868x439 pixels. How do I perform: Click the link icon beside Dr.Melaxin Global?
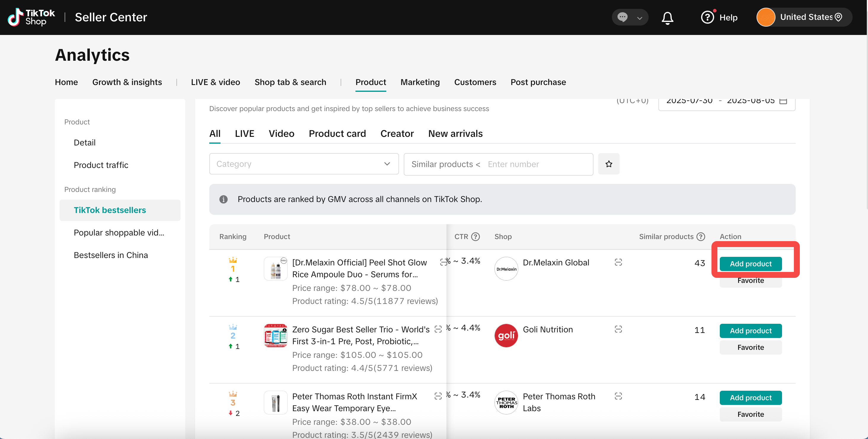point(618,262)
